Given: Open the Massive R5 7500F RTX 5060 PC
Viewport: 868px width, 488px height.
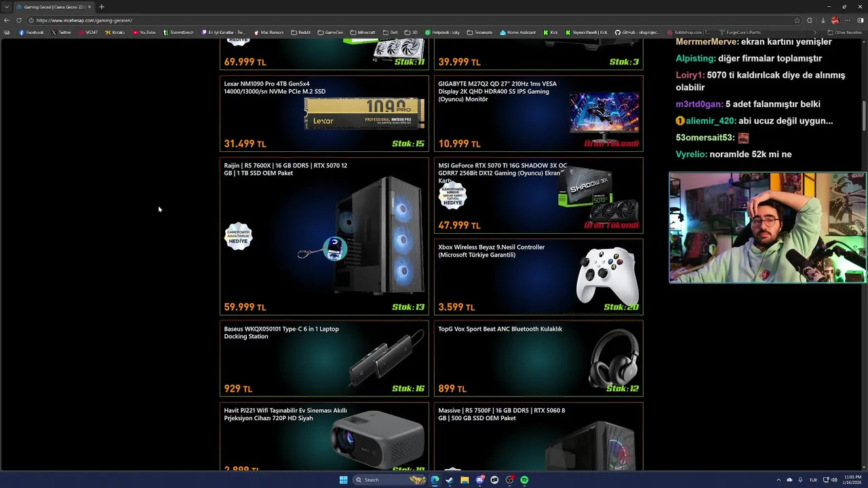Looking at the screenshot, I should click(538, 436).
